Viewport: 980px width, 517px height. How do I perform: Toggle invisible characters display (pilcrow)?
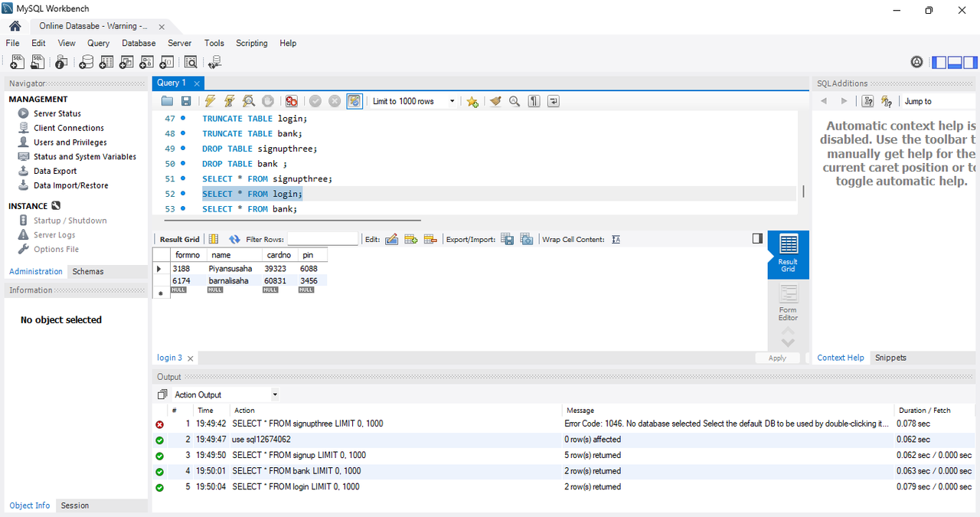pos(534,101)
